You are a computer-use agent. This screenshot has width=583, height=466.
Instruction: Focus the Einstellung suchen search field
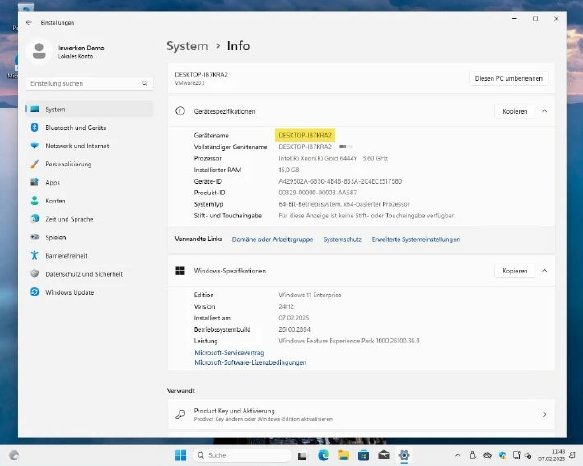(89, 84)
